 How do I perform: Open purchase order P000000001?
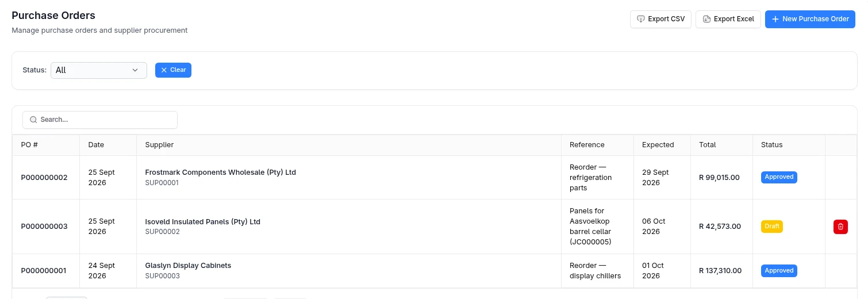[x=44, y=271]
